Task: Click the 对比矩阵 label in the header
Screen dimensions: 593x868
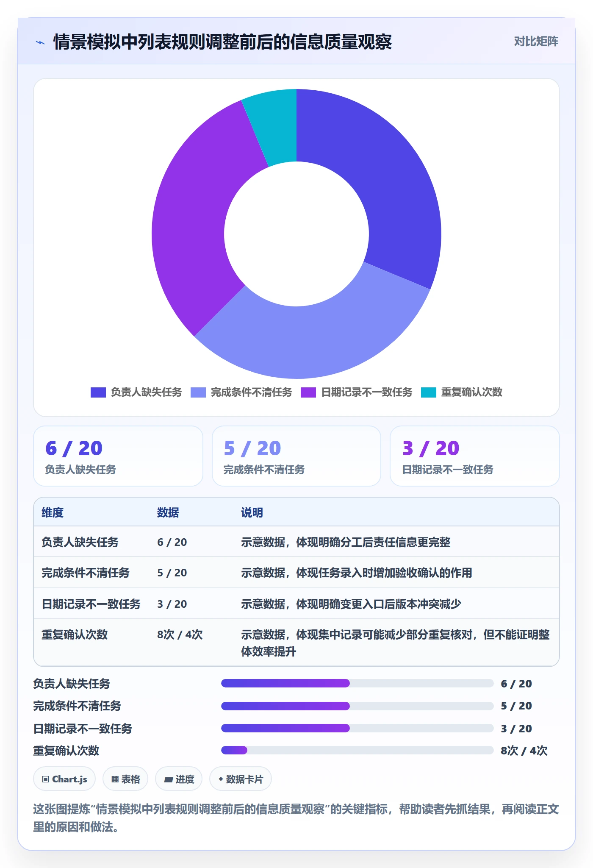Action: (536, 41)
